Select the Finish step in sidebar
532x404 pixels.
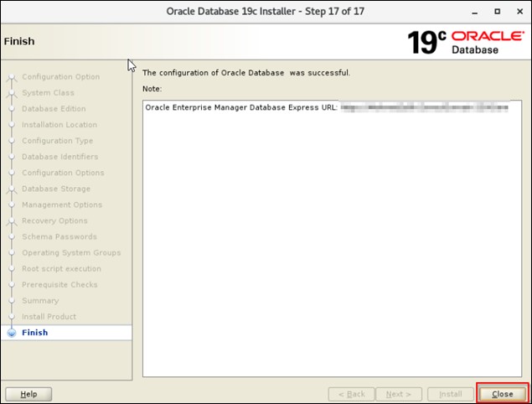35,333
